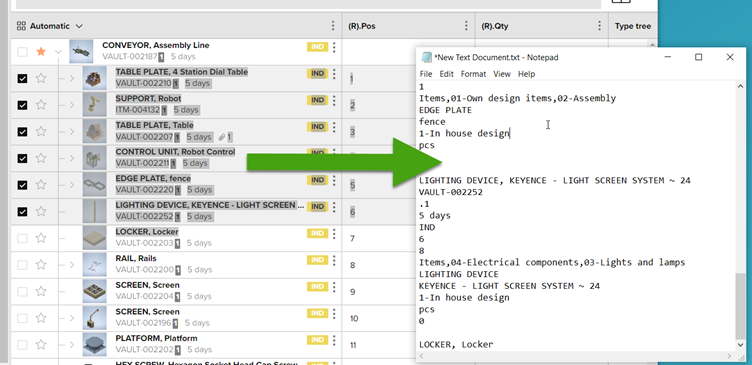
Task: Open three-dot menu for PLATFORM, Platform
Action: pos(334,340)
